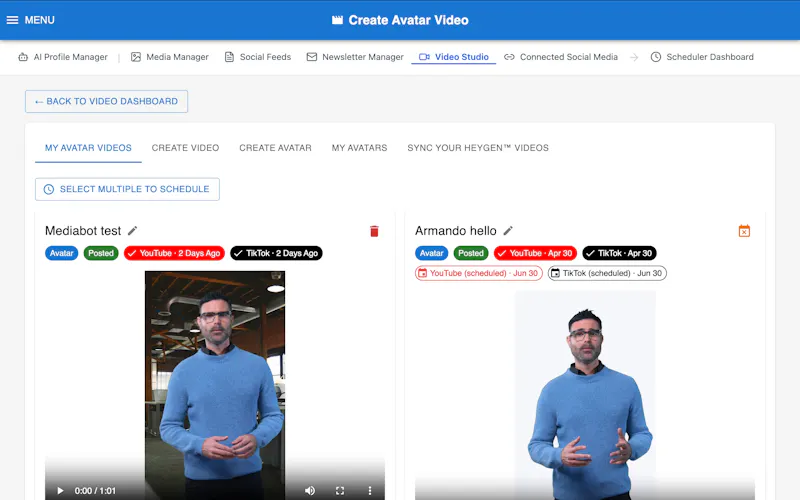This screenshot has height=500, width=800.
Task: Click calendar cancel icon on Armando hello
Action: click(x=744, y=231)
